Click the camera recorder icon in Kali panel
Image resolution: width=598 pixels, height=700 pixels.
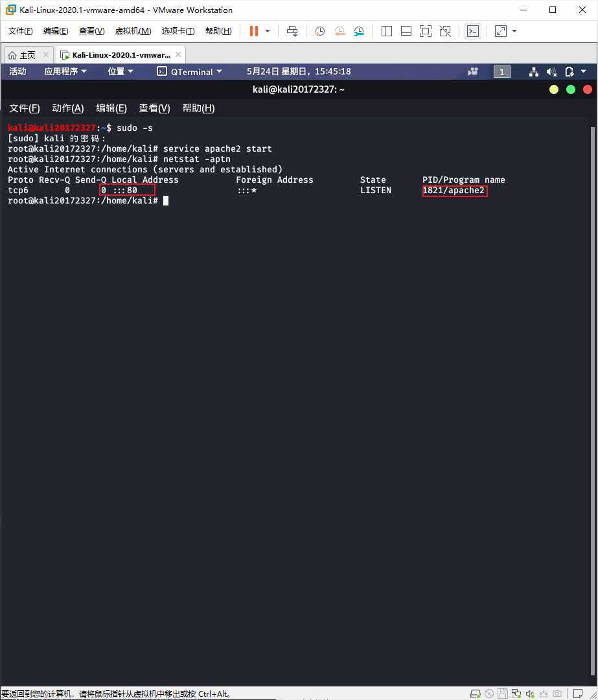pos(472,71)
